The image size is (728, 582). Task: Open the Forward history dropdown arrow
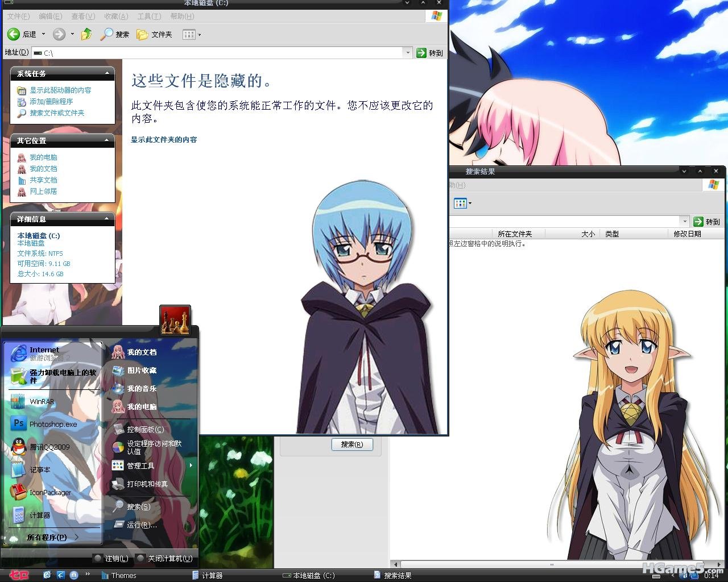click(x=72, y=34)
